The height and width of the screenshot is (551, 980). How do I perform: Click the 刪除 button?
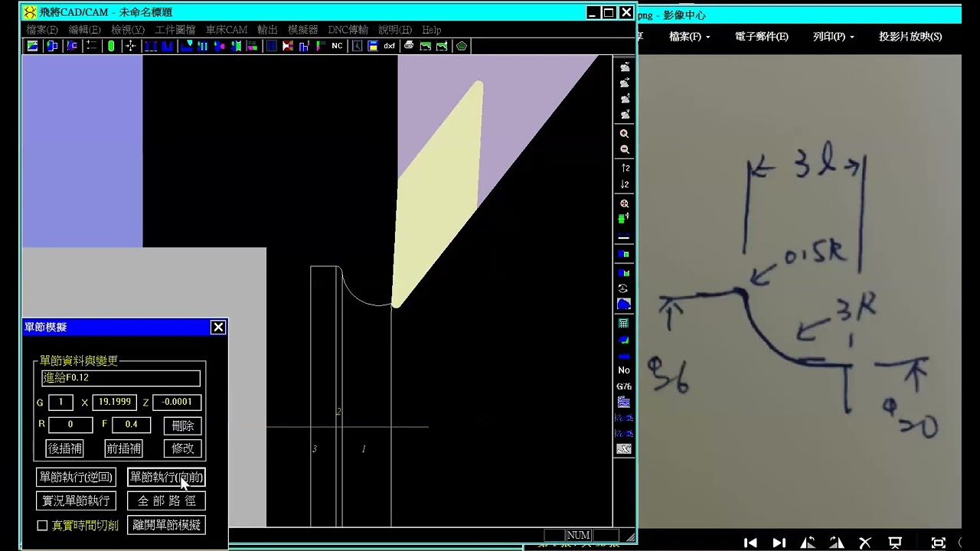tap(183, 425)
